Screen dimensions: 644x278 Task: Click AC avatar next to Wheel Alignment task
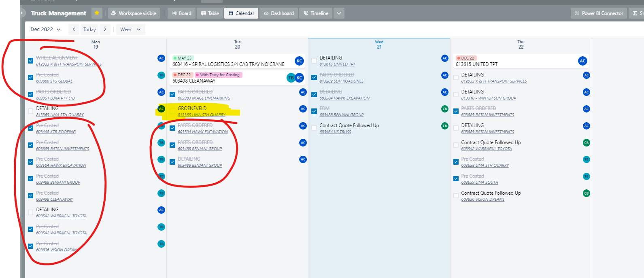coord(161,58)
